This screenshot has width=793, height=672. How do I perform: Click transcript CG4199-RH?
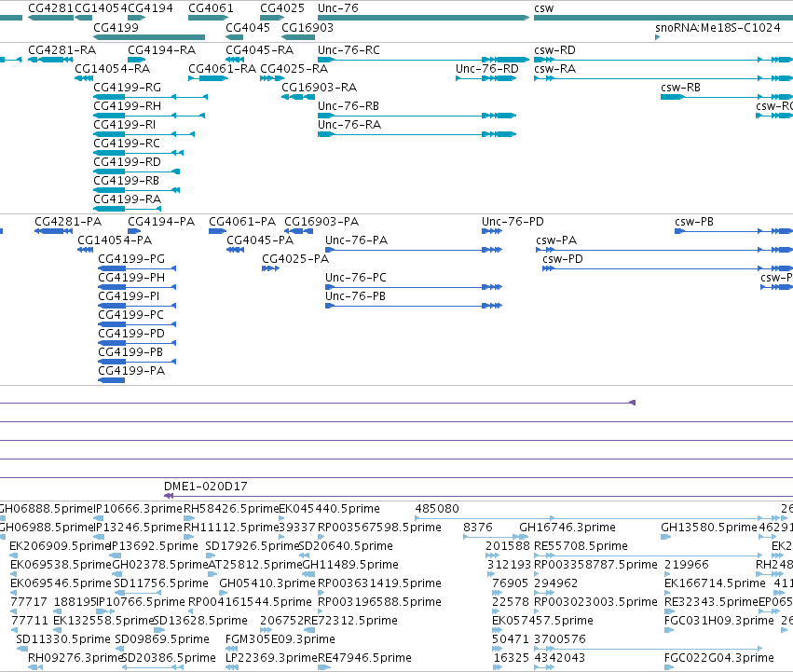click(128, 106)
